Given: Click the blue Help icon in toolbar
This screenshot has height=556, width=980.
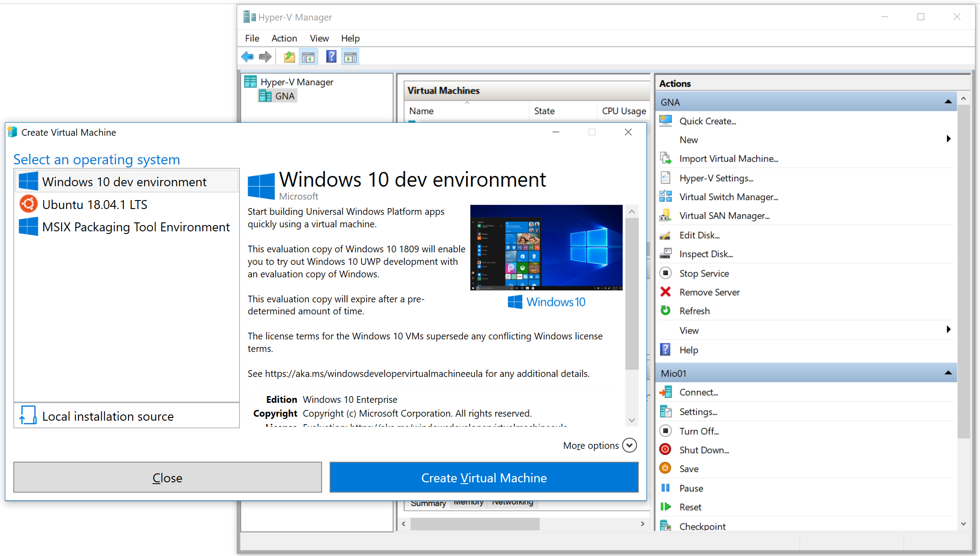Looking at the screenshot, I should (x=331, y=57).
